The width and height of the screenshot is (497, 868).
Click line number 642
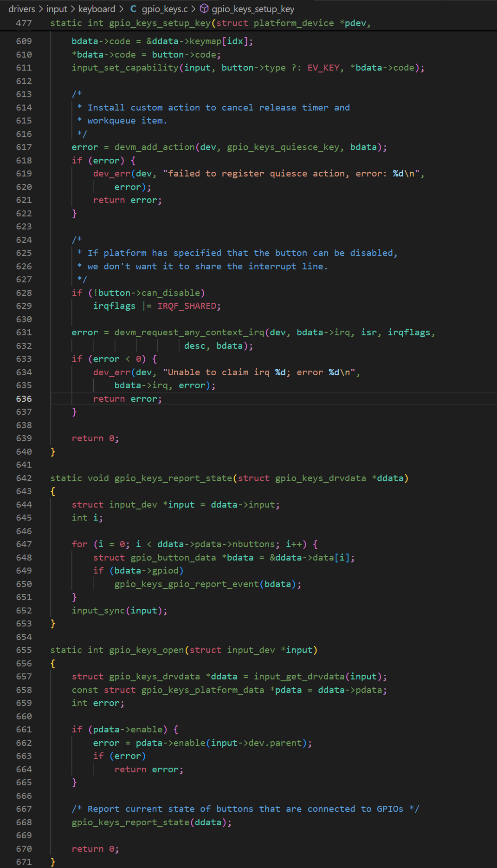(x=24, y=478)
